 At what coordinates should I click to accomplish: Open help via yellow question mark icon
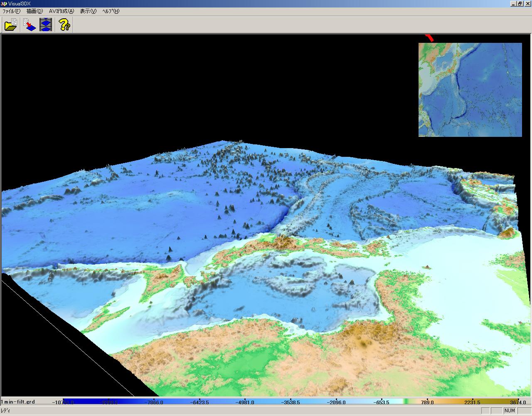64,25
